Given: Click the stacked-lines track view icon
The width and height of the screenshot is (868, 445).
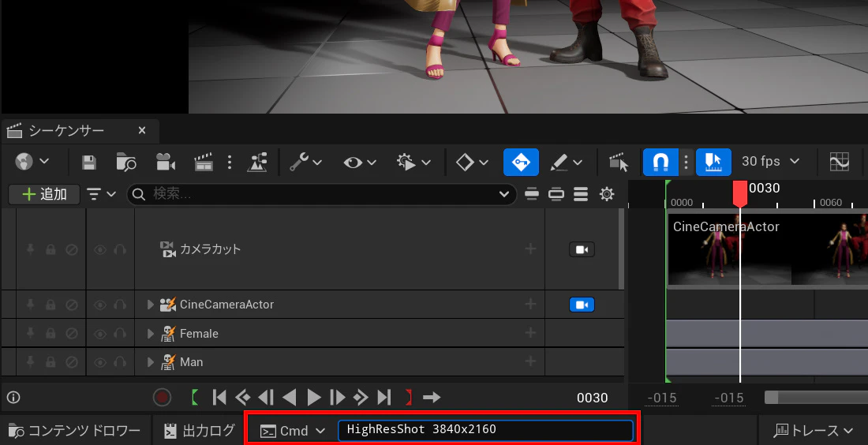Looking at the screenshot, I should (x=581, y=194).
